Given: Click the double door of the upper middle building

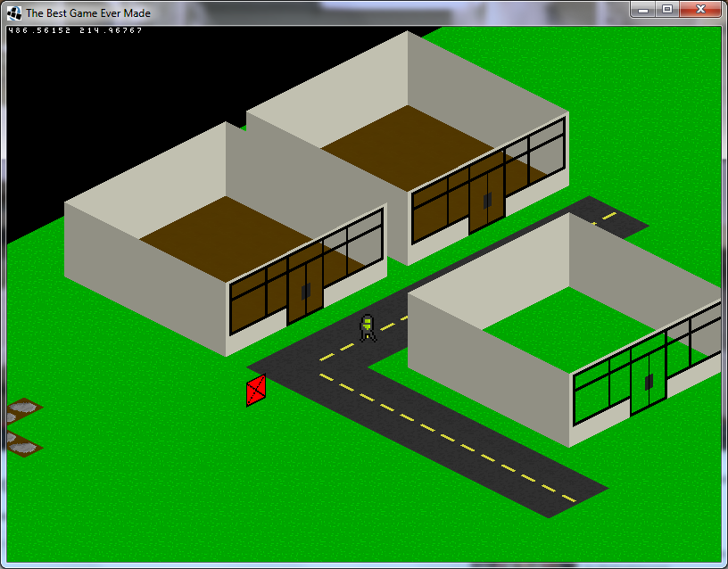Looking at the screenshot, I should point(487,200).
